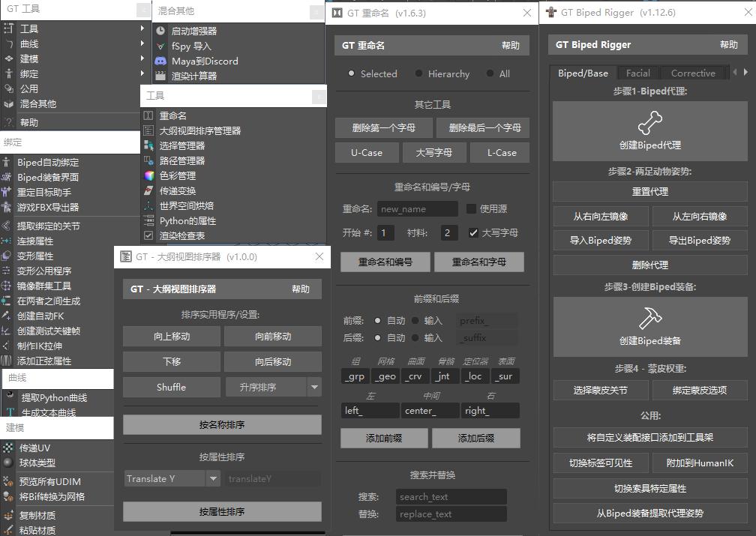Select 自动 radio for 前缀
756x536 pixels.
click(x=377, y=321)
